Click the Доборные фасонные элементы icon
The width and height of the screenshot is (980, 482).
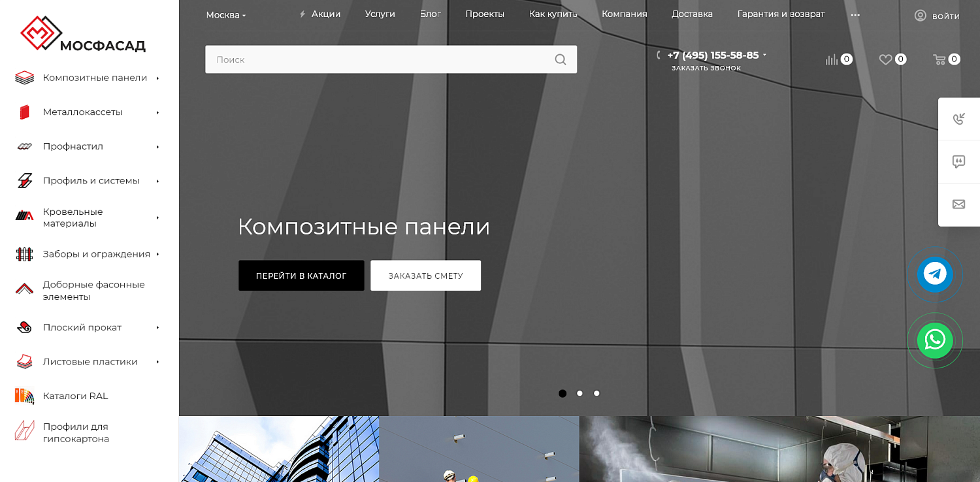pyautogui.click(x=24, y=289)
